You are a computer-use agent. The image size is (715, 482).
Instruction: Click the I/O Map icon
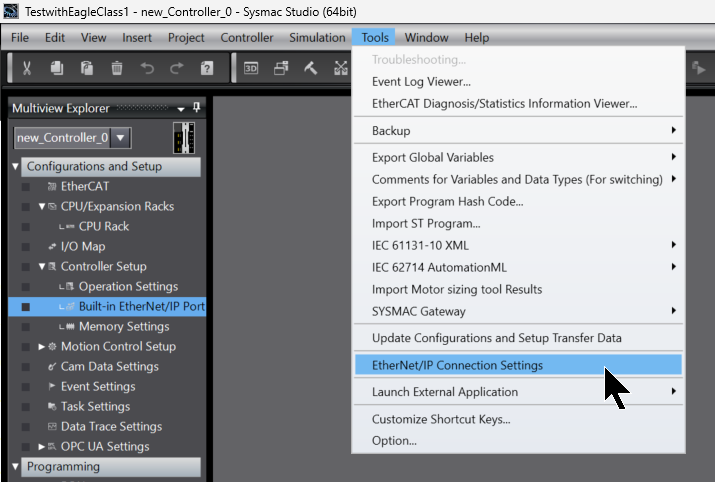click(52, 247)
